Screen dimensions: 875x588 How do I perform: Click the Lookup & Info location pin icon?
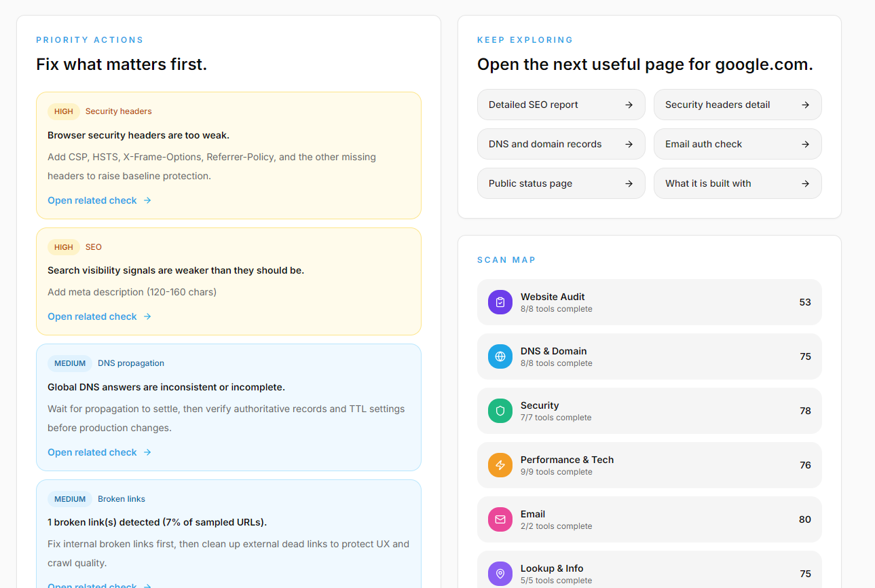(x=500, y=574)
